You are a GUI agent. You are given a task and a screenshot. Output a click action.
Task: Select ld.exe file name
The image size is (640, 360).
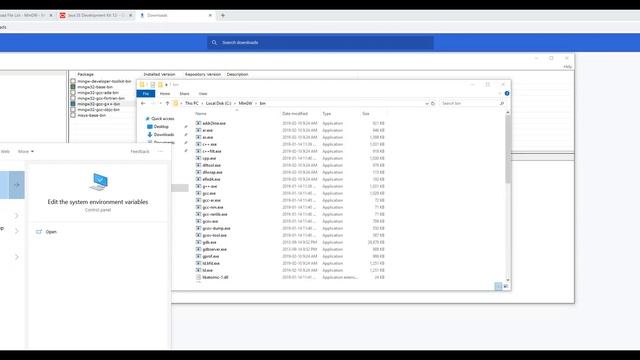tap(208, 271)
